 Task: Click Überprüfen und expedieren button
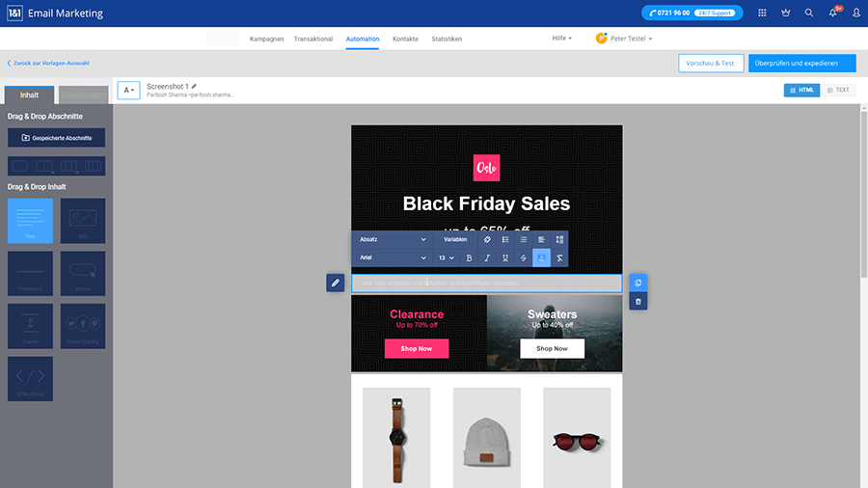point(801,63)
